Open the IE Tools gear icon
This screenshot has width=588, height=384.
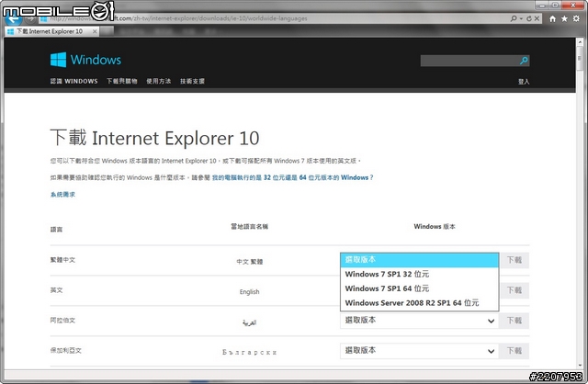[576, 18]
